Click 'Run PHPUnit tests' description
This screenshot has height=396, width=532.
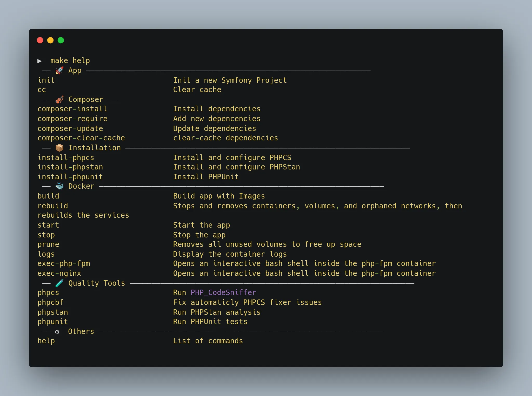pyautogui.click(x=210, y=322)
